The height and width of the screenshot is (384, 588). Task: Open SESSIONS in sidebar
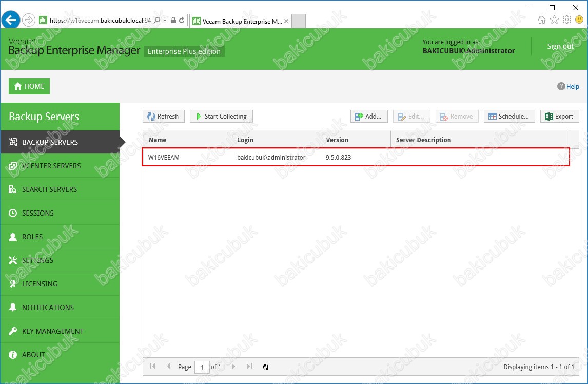60,213
